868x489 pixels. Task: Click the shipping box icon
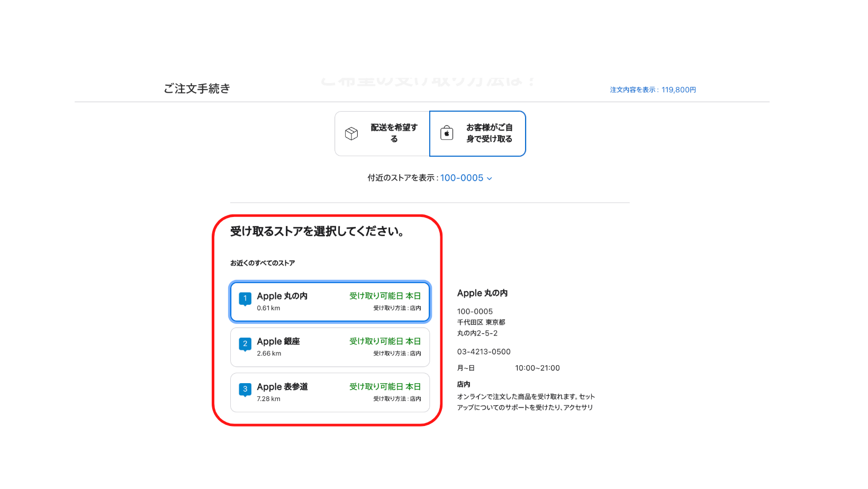click(351, 133)
